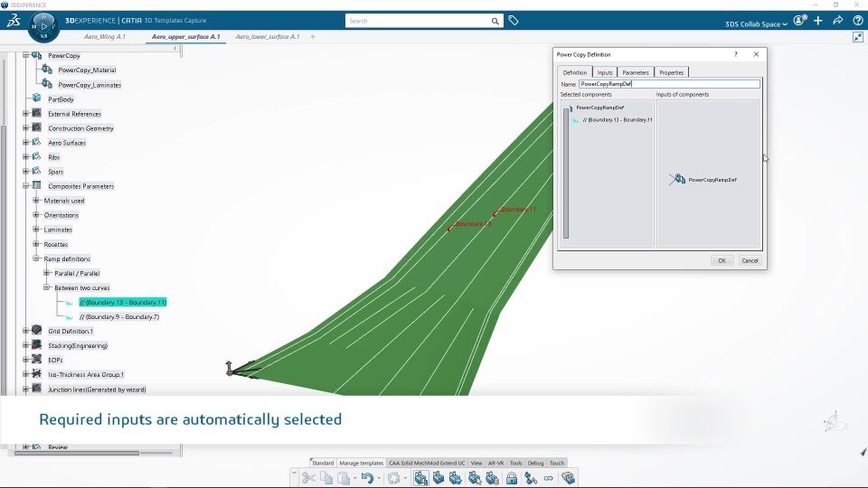The width and height of the screenshot is (868, 488).
Task: Click the lock icon in the bottom toolbar
Action: [512, 478]
